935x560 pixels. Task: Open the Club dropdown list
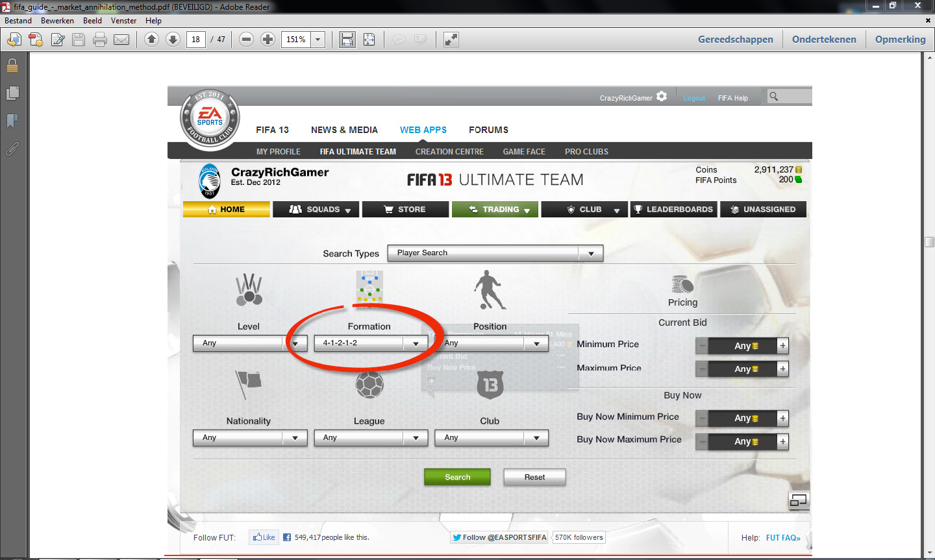click(x=492, y=438)
